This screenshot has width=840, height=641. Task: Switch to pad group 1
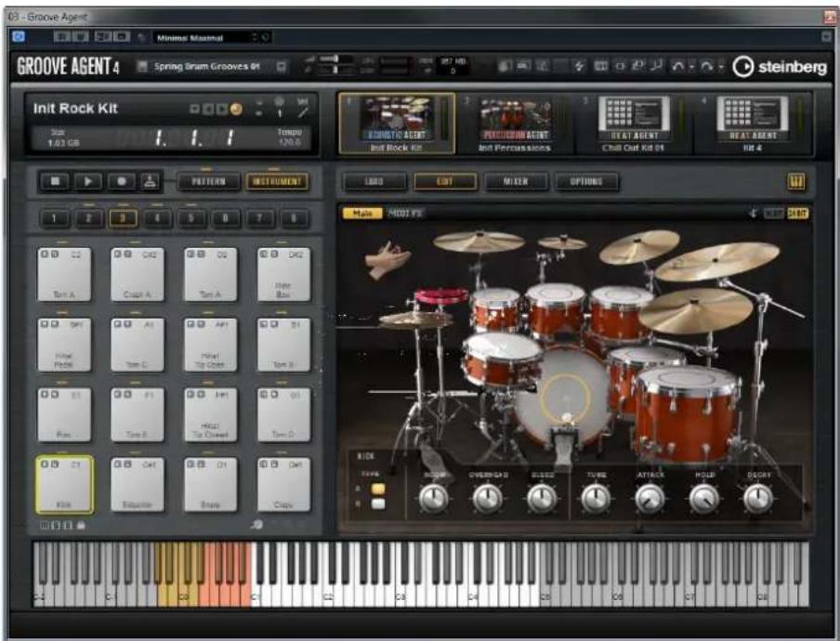coord(54,218)
